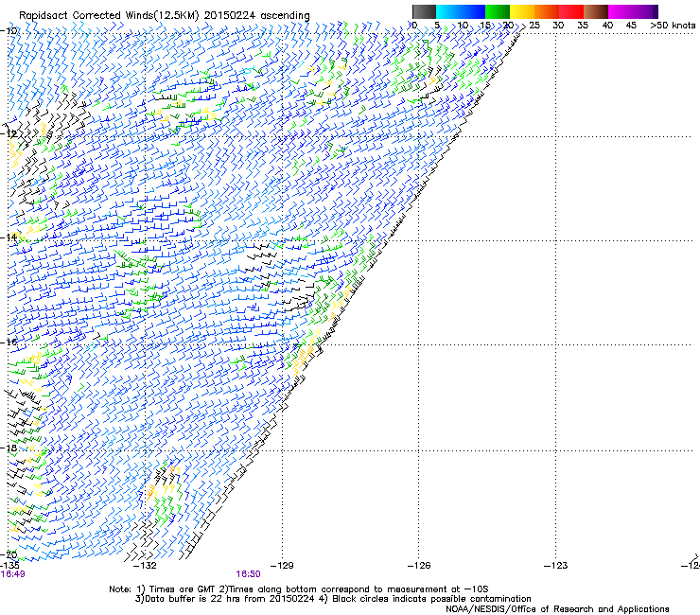Click the '35' legend scale label
This screenshot has width=700, height=615.
tap(583, 25)
